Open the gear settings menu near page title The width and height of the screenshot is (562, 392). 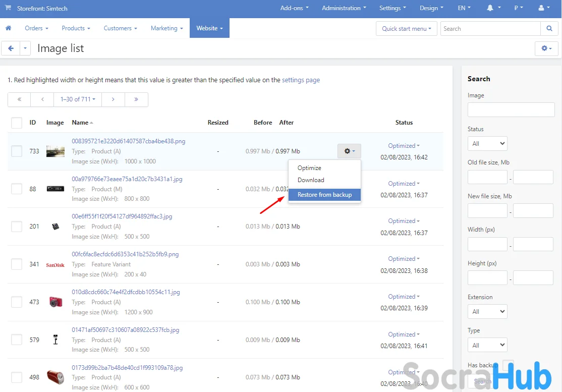(546, 48)
